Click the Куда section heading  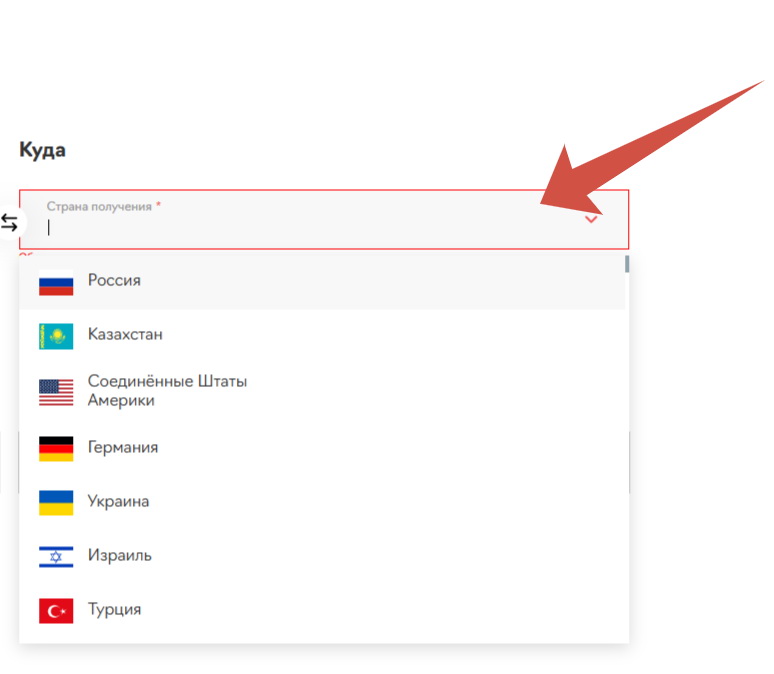[x=42, y=151]
